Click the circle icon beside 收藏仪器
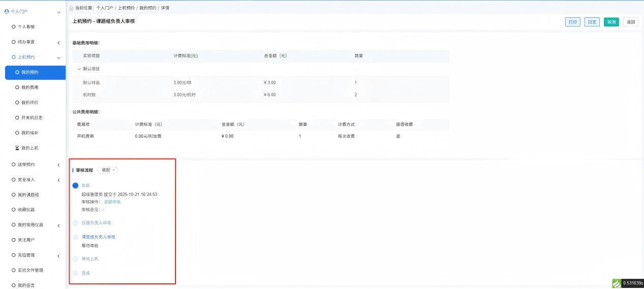This screenshot has width=644, height=289. pyautogui.click(x=13, y=210)
